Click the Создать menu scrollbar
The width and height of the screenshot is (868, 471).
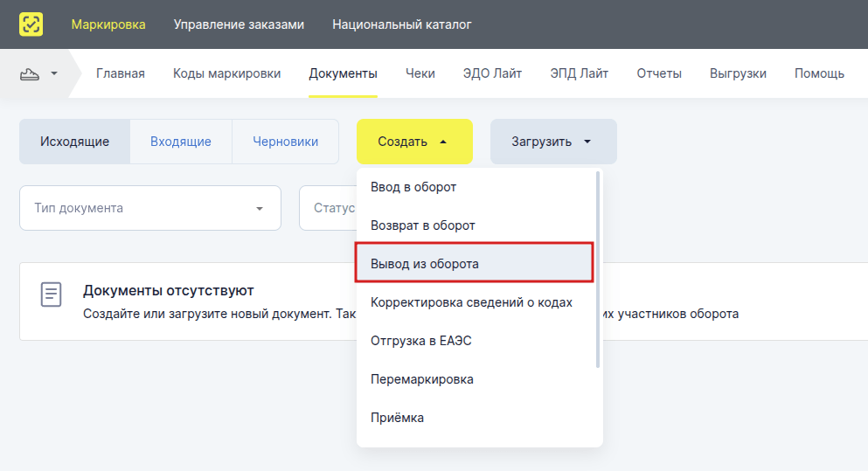point(598,269)
